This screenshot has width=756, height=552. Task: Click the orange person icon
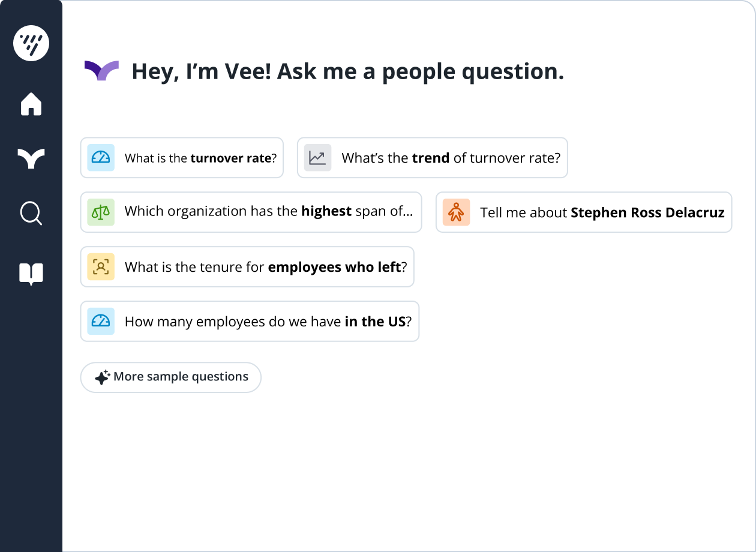(456, 212)
